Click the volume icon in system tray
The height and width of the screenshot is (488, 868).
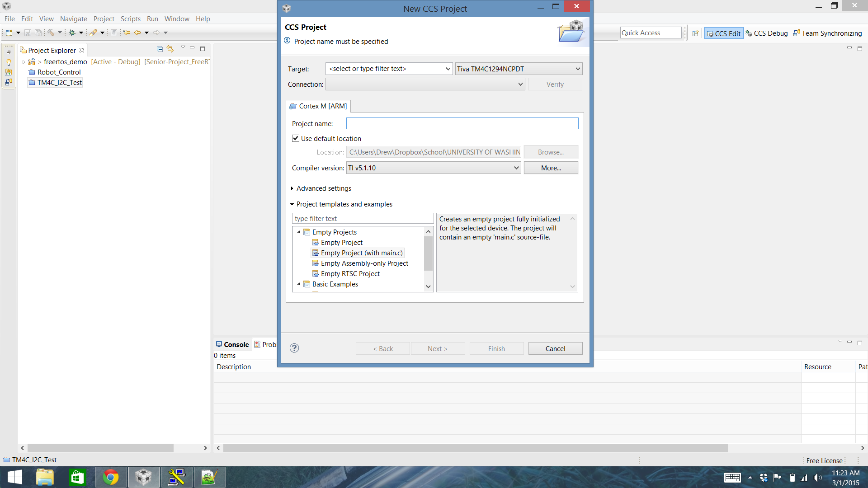tap(818, 478)
